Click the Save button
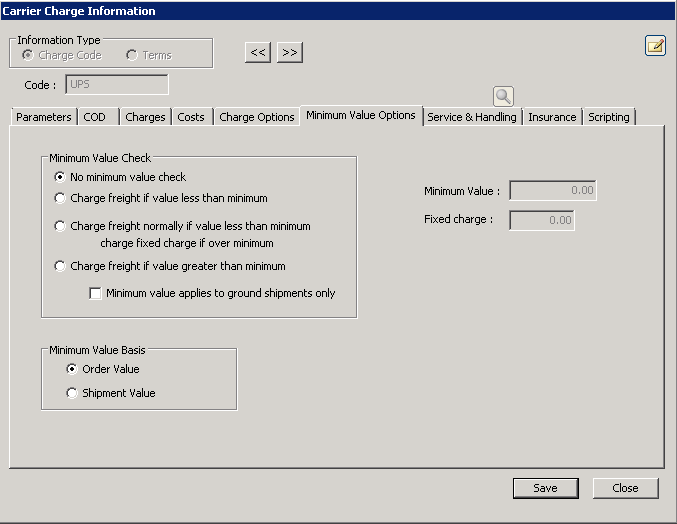Image resolution: width=677 pixels, height=524 pixels. 545,488
